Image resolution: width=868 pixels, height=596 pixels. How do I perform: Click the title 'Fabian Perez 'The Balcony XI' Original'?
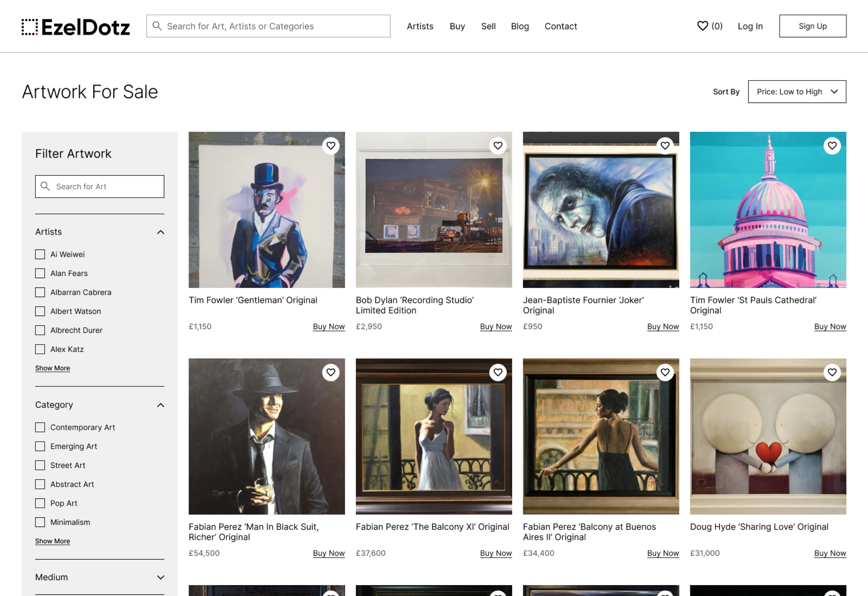coord(432,527)
